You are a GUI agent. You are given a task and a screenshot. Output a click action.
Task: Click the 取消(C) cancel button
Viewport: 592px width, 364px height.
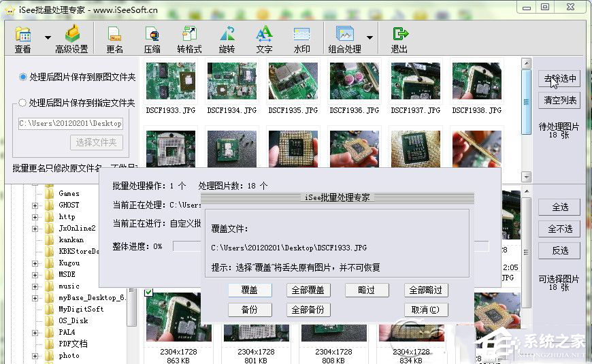pos(426,310)
